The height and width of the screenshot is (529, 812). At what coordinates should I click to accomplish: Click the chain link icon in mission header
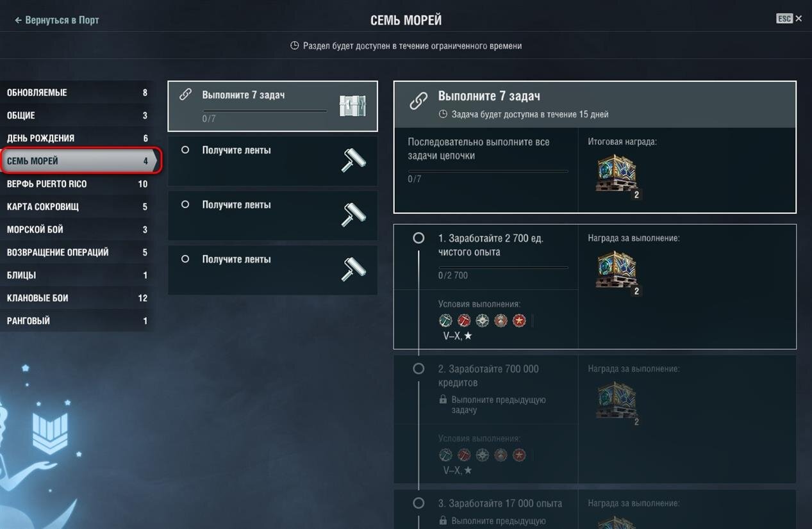click(418, 101)
